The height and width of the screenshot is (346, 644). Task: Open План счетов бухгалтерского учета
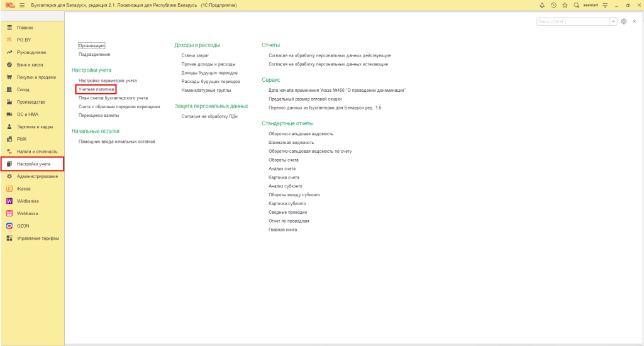coord(113,98)
